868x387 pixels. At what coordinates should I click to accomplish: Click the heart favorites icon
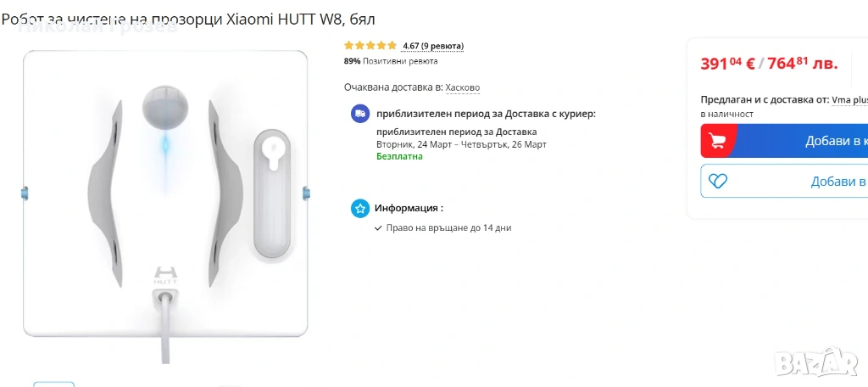(718, 181)
